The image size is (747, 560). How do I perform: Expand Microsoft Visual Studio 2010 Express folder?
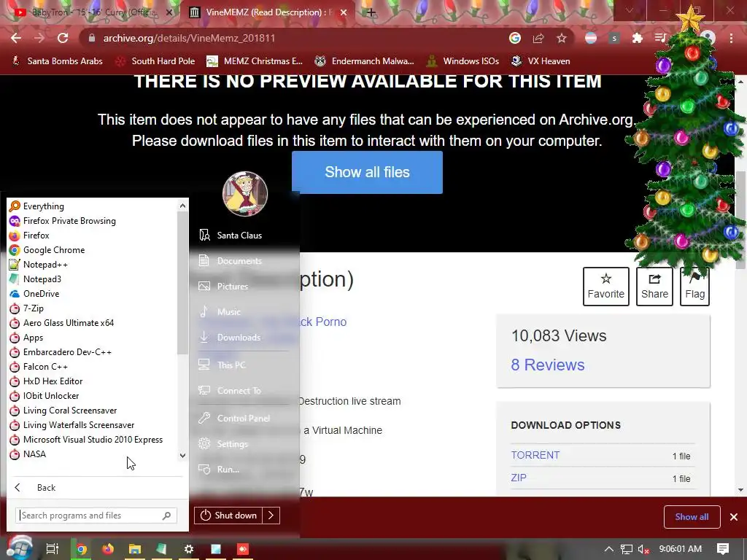pyautogui.click(x=92, y=440)
